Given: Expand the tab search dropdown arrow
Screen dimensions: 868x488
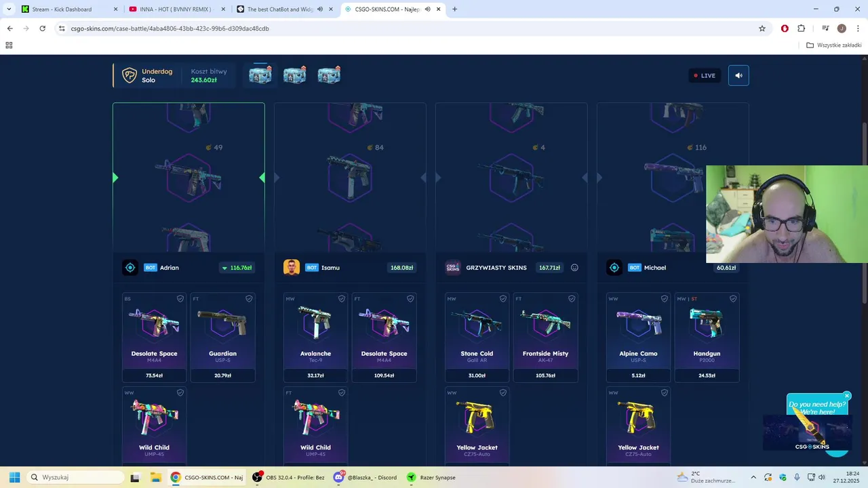Looking at the screenshot, I should tap(9, 9).
